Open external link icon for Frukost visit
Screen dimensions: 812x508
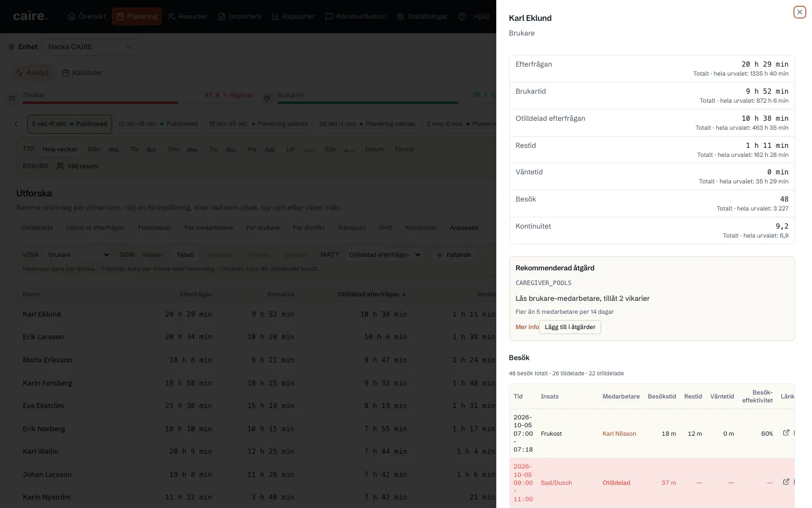coord(786,433)
